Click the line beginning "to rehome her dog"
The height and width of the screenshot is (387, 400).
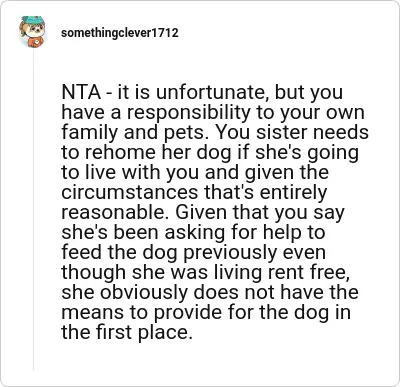pyautogui.click(x=210, y=153)
